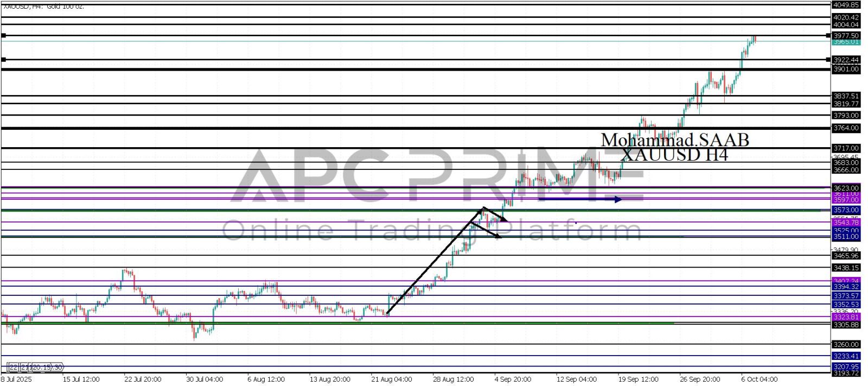The image size is (868, 386).
Task: Click the Mohammad.SAAB text label
Action: pyautogui.click(x=674, y=140)
